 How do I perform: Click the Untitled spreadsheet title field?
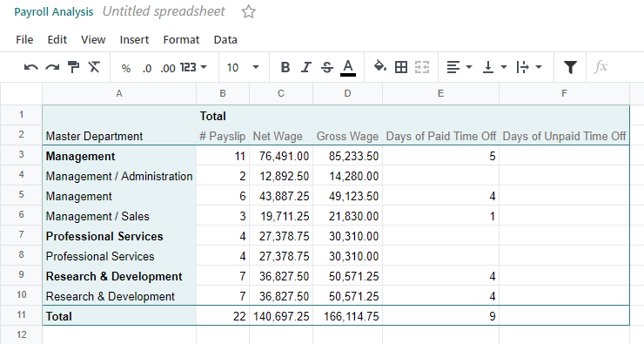[x=164, y=11]
